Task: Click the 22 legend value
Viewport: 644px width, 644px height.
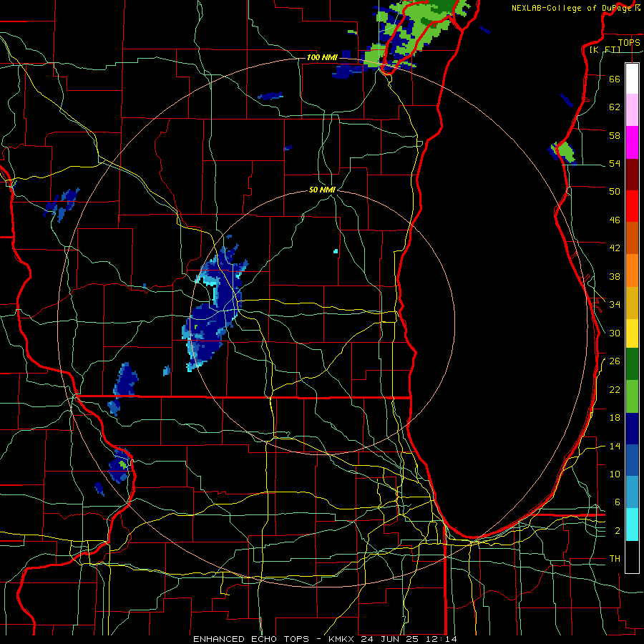Action: (615, 390)
